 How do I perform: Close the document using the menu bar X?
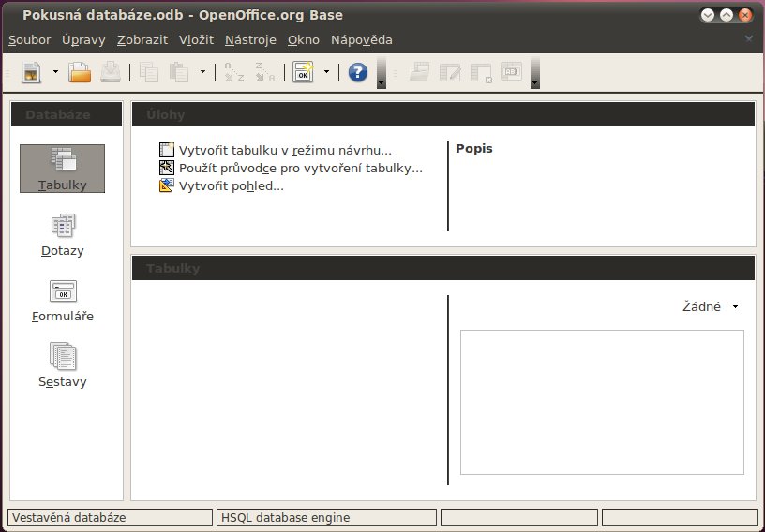pyautogui.click(x=749, y=38)
